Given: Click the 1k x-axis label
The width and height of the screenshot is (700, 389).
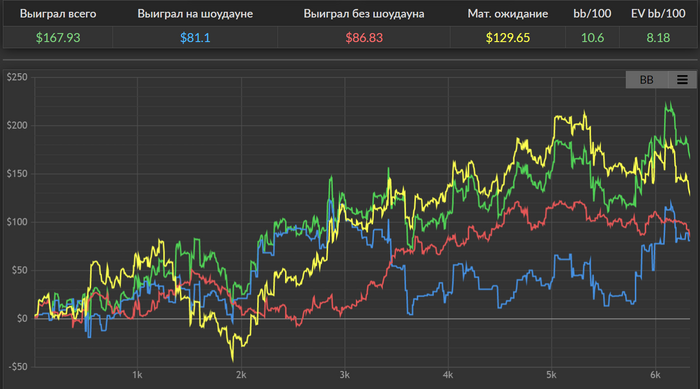Looking at the screenshot, I should tap(137, 375).
